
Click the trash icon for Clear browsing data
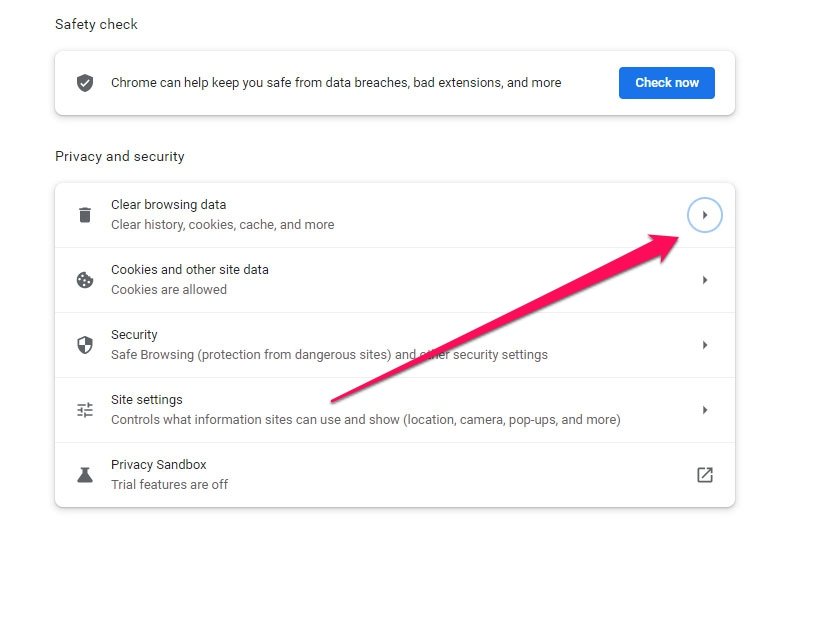(x=85, y=214)
